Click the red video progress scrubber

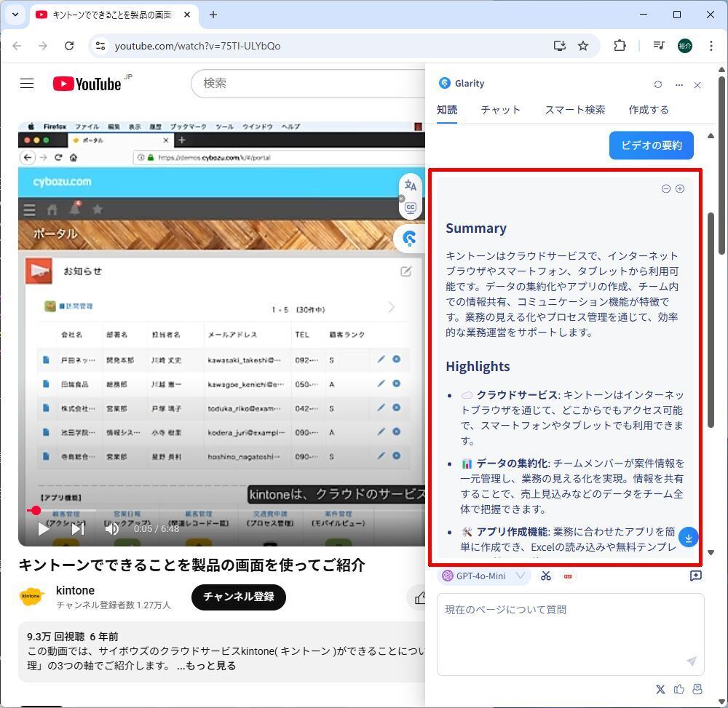tap(35, 511)
